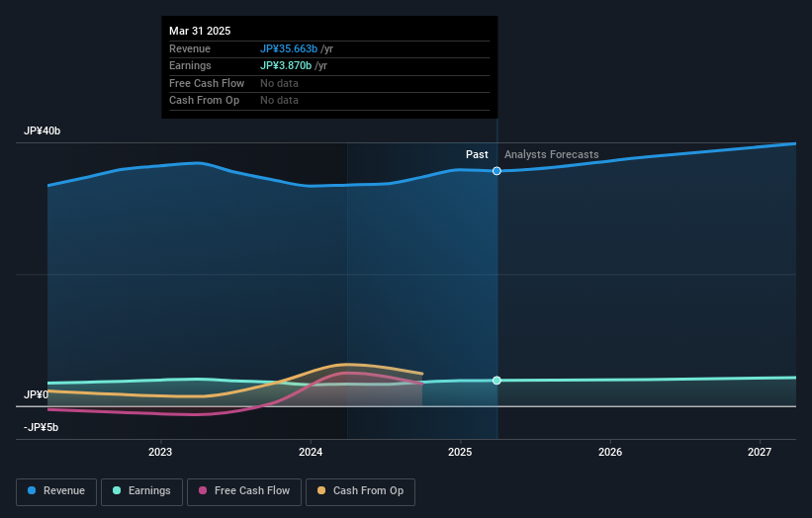Click the pink Free Cash Flow legend dot
Screen dimensions: 812x518
click(203, 490)
